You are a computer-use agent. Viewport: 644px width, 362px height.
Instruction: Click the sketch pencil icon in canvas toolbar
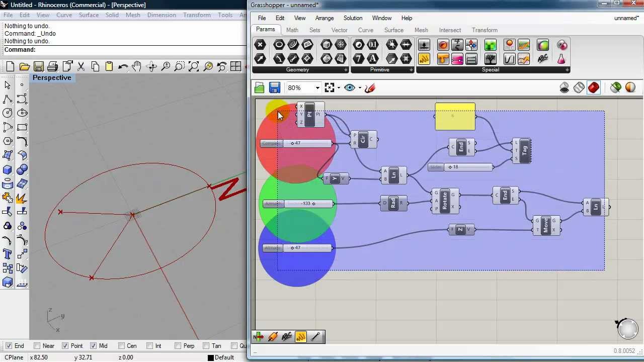[x=370, y=88]
